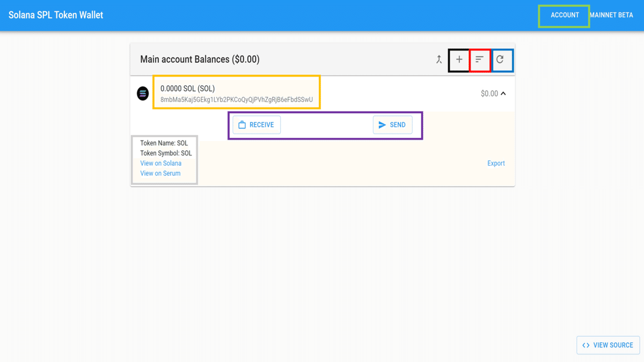The height and width of the screenshot is (362, 644).
Task: Open the ACCOUNT menu
Action: [565, 15]
